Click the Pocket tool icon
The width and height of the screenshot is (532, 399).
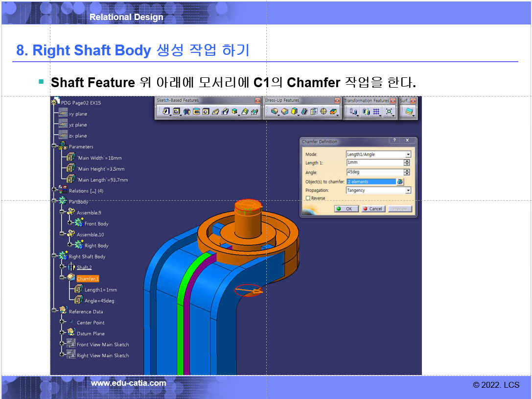(176, 112)
